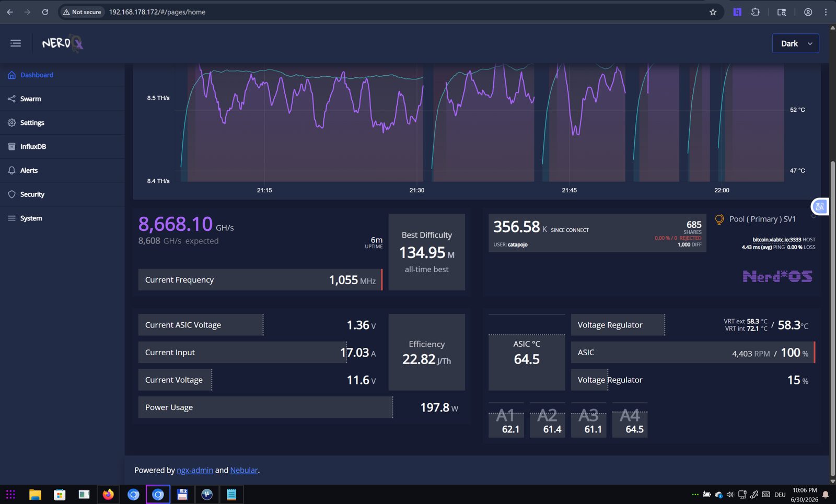Screen dimensions: 836x504
Task: Open Firefox from the taskbar
Action: [108, 495]
